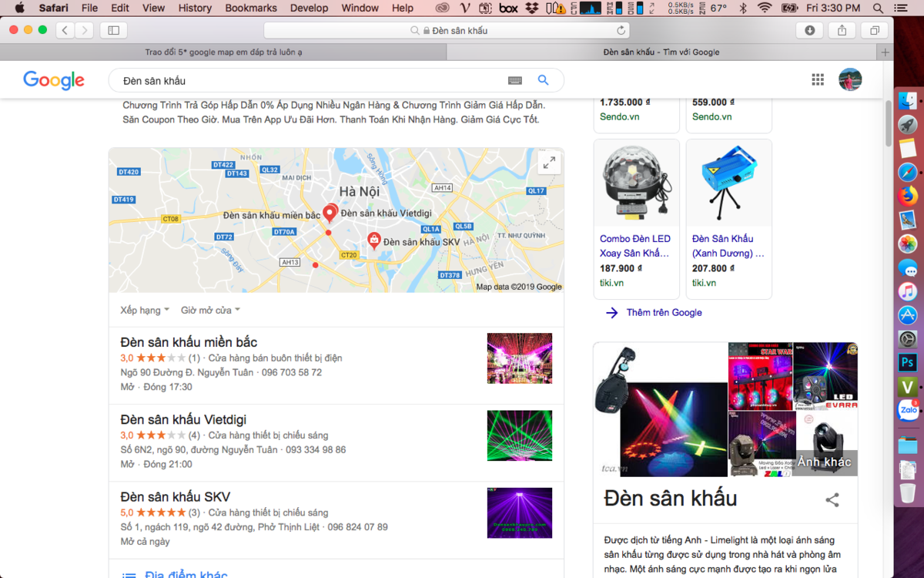
Task: Launch Firefox from the Dock
Action: click(908, 196)
